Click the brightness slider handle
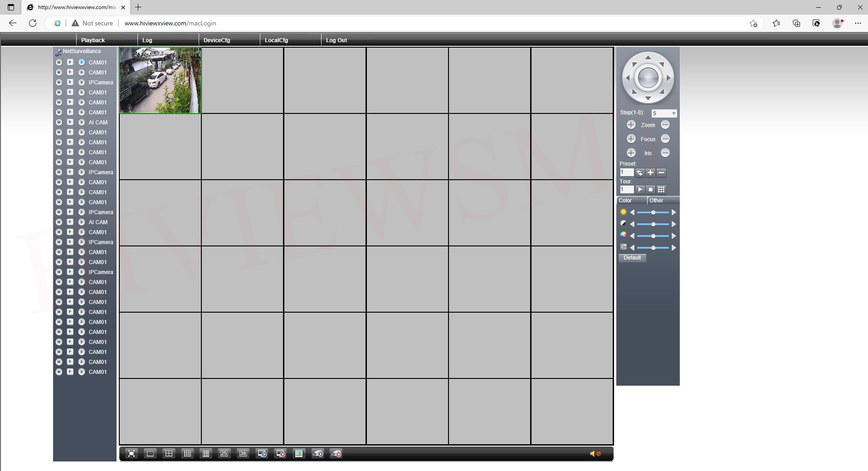 tap(653, 212)
